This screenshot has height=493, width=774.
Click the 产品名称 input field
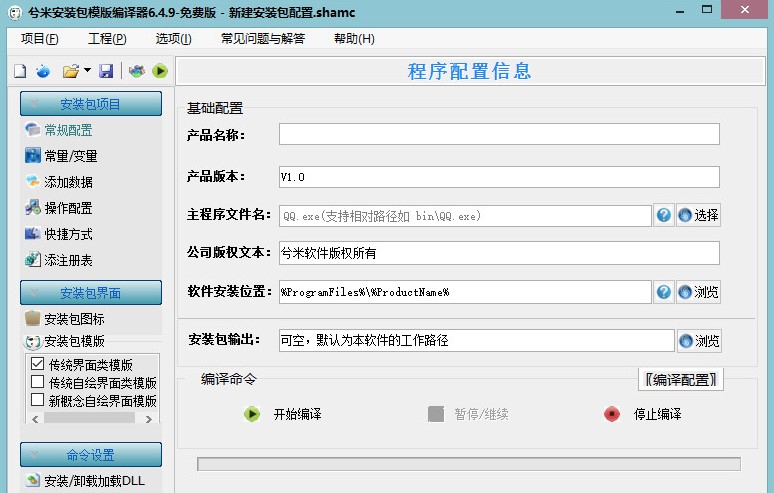coord(499,134)
